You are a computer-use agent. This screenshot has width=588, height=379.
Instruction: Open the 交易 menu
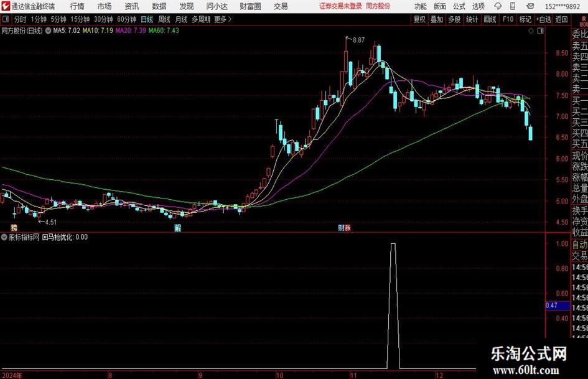[x=281, y=6]
